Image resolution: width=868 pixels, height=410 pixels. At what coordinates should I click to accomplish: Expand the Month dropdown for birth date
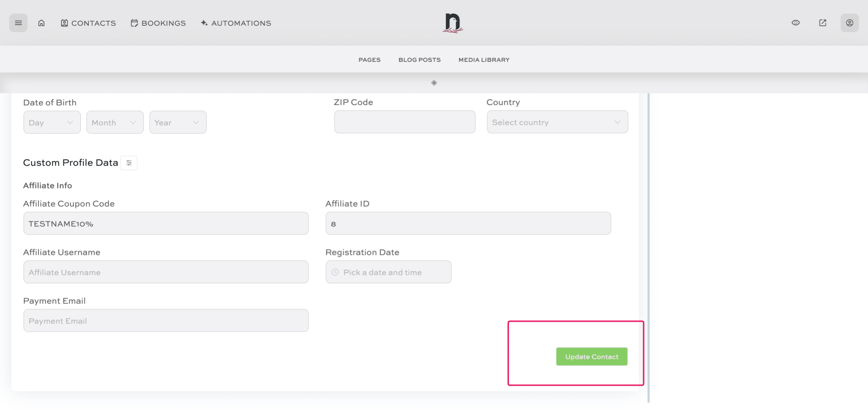point(115,123)
